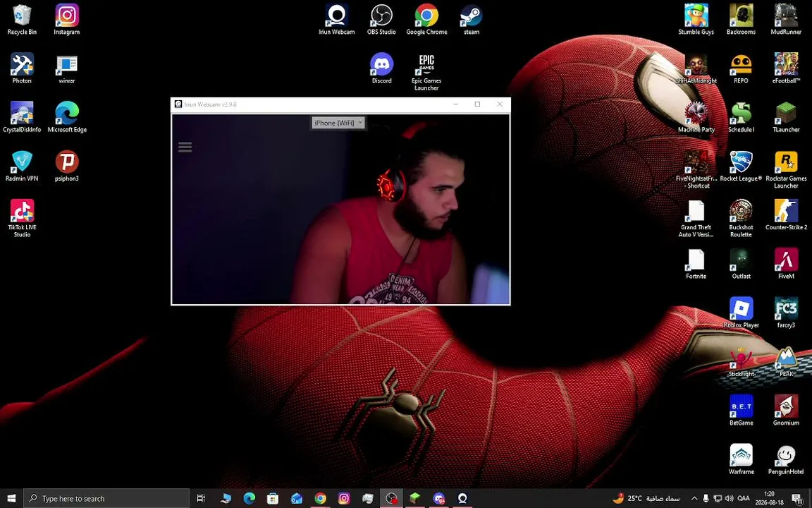Open the network icon in system tray
812x508 pixels.
[718, 498]
